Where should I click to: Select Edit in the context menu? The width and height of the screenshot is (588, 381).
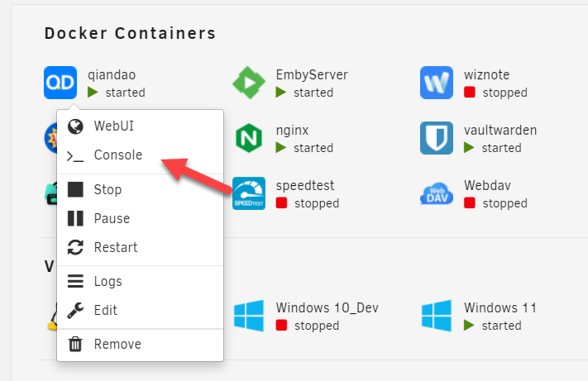click(106, 310)
